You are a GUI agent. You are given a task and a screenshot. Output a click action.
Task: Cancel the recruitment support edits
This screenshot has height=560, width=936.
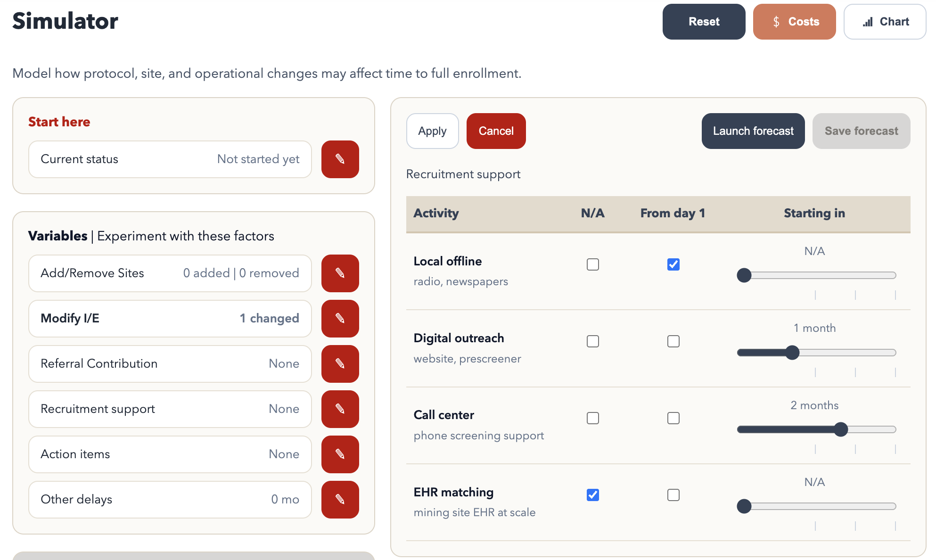[496, 131]
